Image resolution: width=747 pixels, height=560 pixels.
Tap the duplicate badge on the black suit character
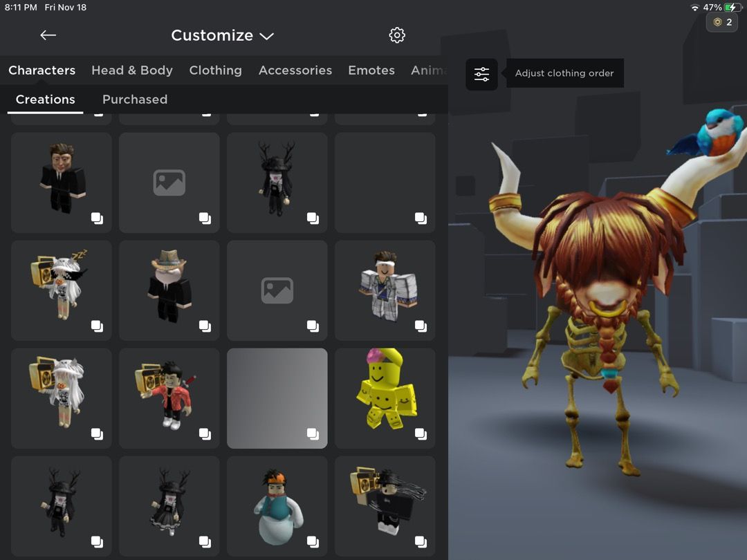[x=98, y=218]
